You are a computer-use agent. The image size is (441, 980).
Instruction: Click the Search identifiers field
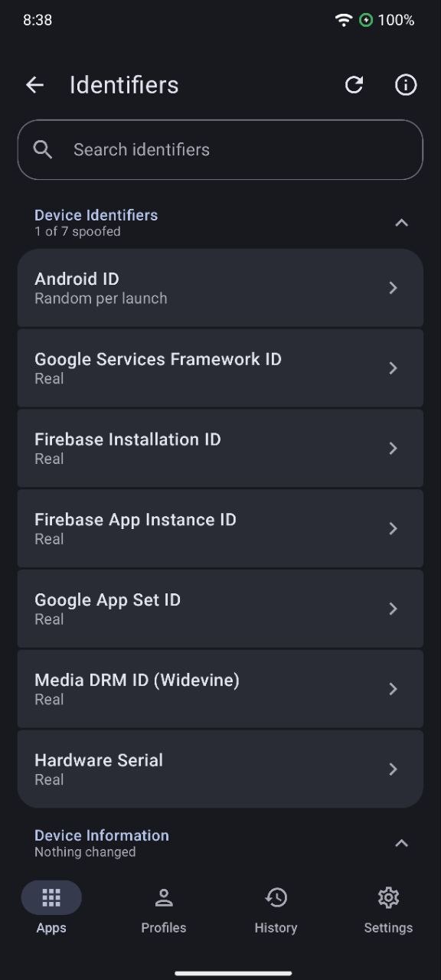220,149
